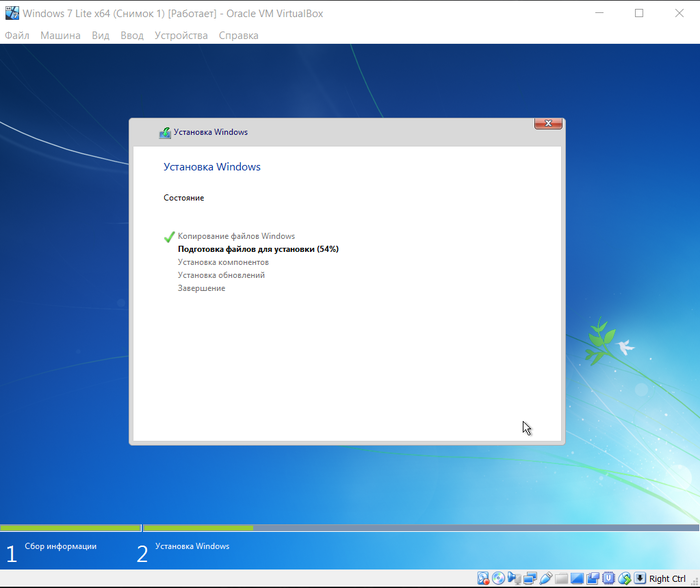Screen dimensions: 700x588
Task: Click the video recording status icon
Action: click(x=593, y=578)
